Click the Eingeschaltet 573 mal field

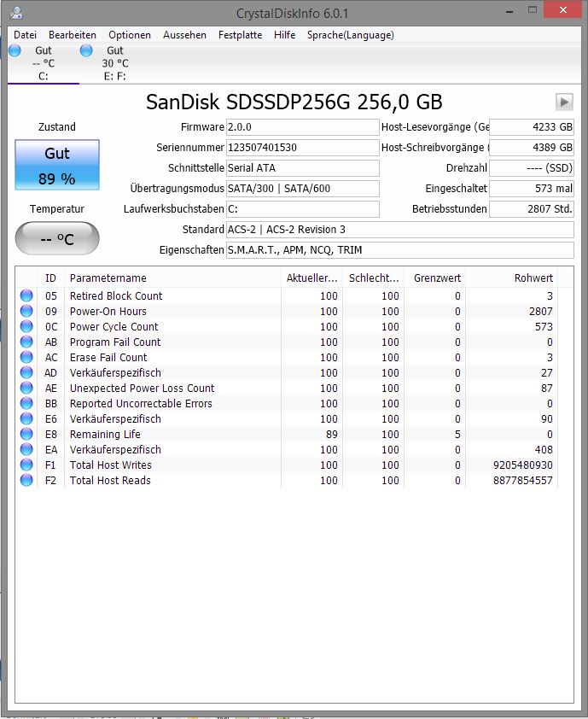click(531, 189)
